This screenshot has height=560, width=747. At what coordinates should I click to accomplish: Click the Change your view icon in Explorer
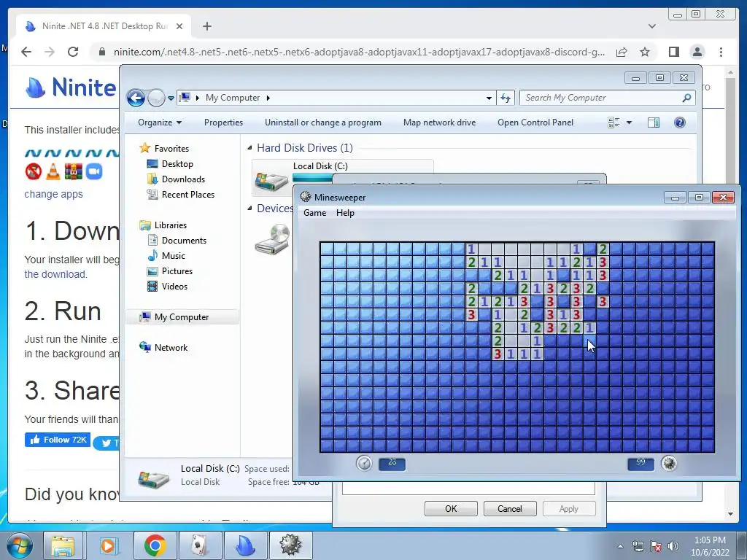[614, 122]
